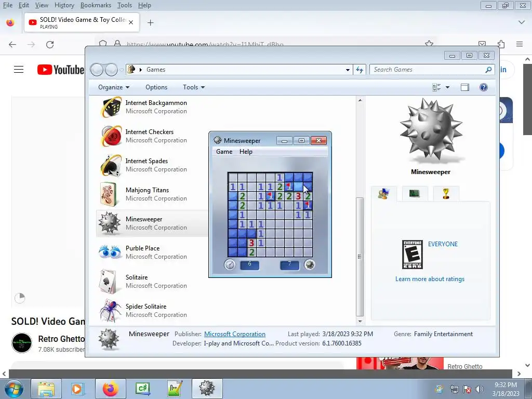Screen dimensions: 532x399
Task: Open Firefox list all tabs chevron
Action: click(x=522, y=22)
